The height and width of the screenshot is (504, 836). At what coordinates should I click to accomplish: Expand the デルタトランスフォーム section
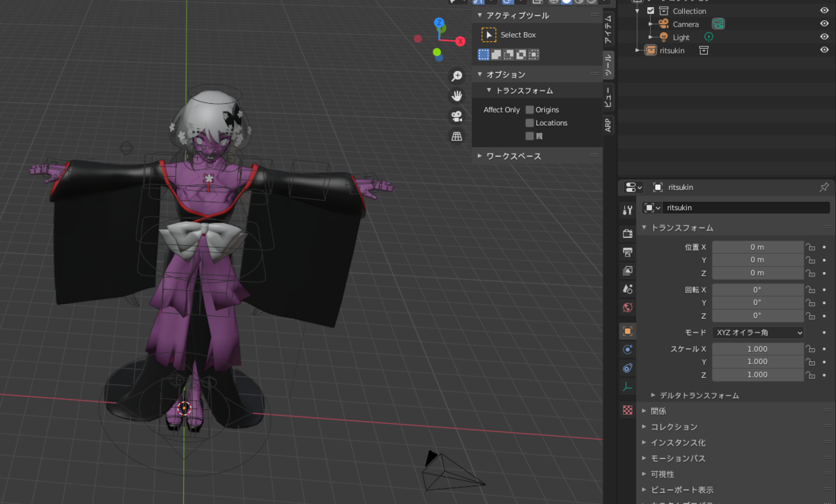[653, 395]
